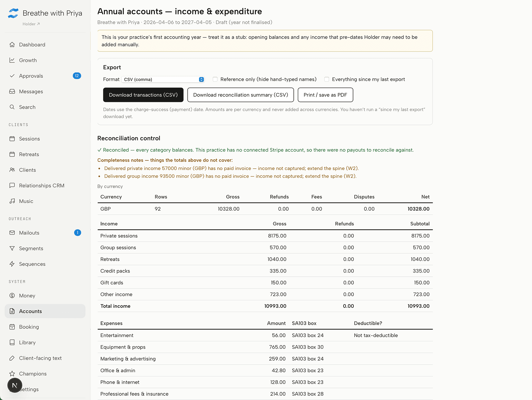Viewport: 532px width, 400px height.
Task: Click the Search magnifier icon
Action: (x=12, y=107)
